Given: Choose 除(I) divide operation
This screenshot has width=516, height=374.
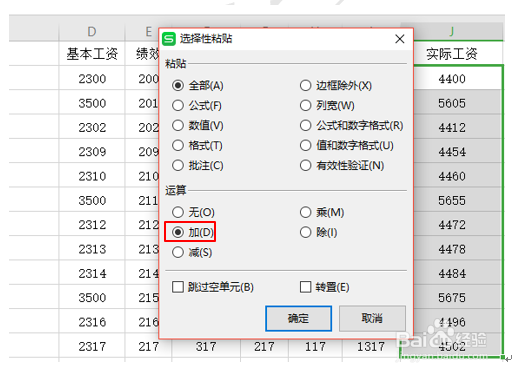Looking at the screenshot, I should point(318,232).
